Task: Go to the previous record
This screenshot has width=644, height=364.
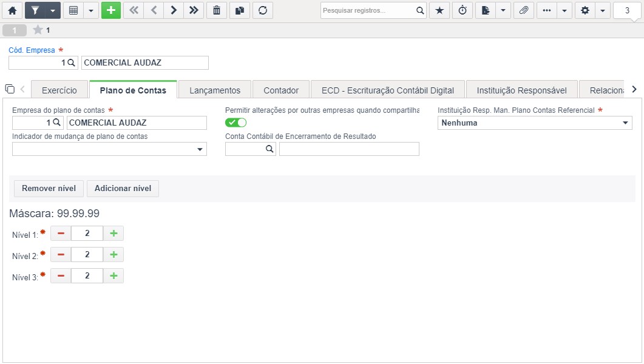Action: pos(154,10)
